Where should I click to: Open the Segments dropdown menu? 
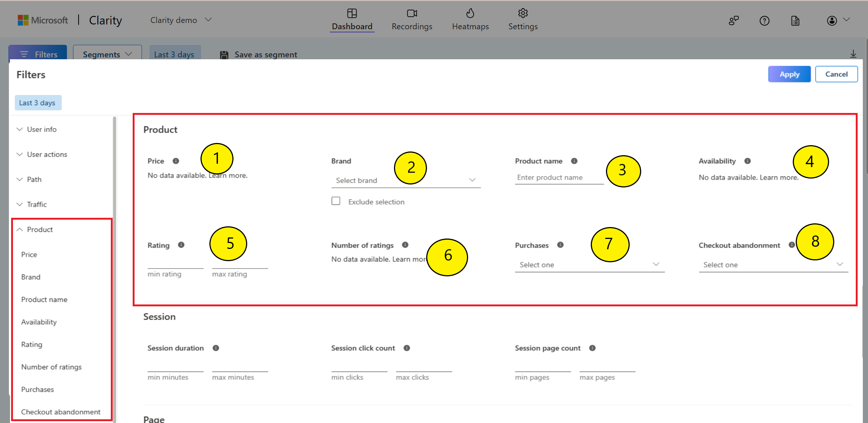tap(106, 54)
